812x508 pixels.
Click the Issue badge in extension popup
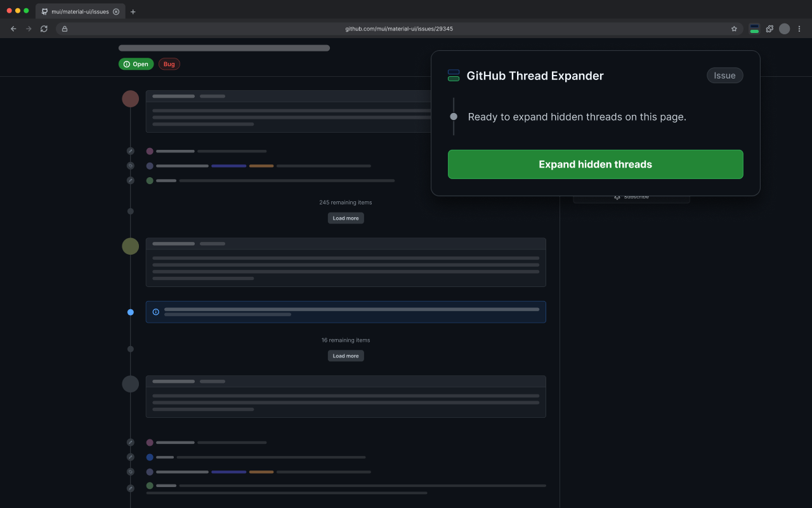(x=724, y=76)
